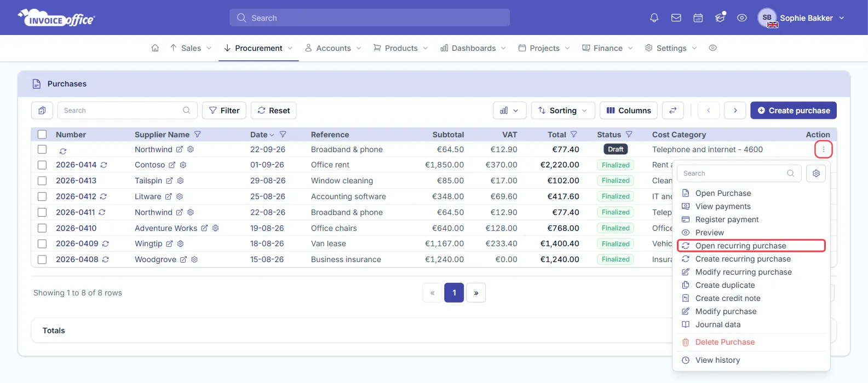Open external link icon next to Contoso
This screenshot has width=868, height=383.
(x=172, y=165)
